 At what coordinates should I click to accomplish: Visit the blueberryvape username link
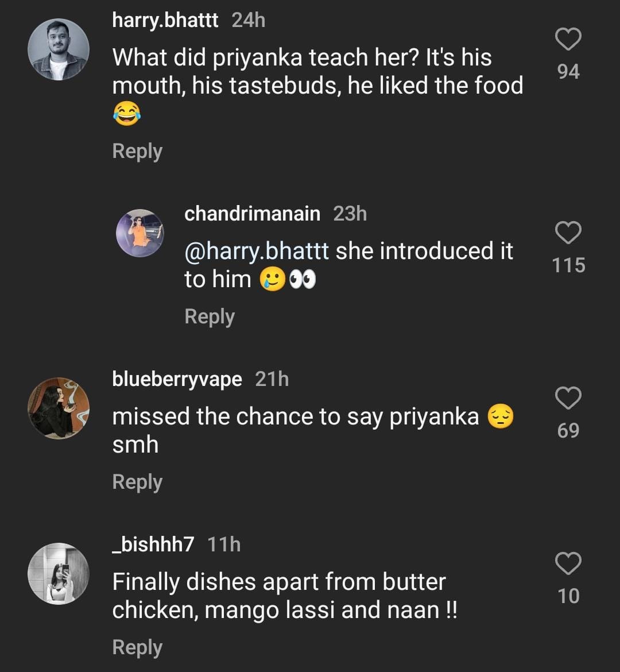pyautogui.click(x=177, y=379)
